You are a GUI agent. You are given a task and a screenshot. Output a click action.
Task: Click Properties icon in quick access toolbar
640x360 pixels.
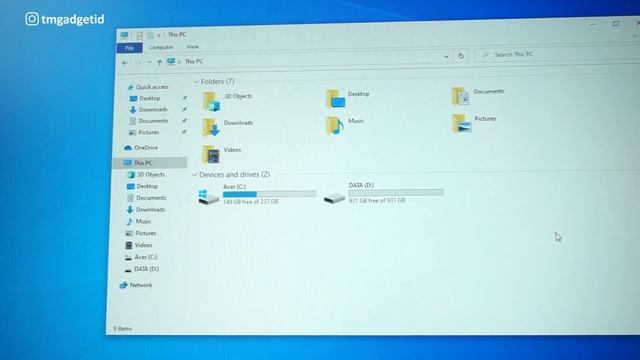point(139,36)
